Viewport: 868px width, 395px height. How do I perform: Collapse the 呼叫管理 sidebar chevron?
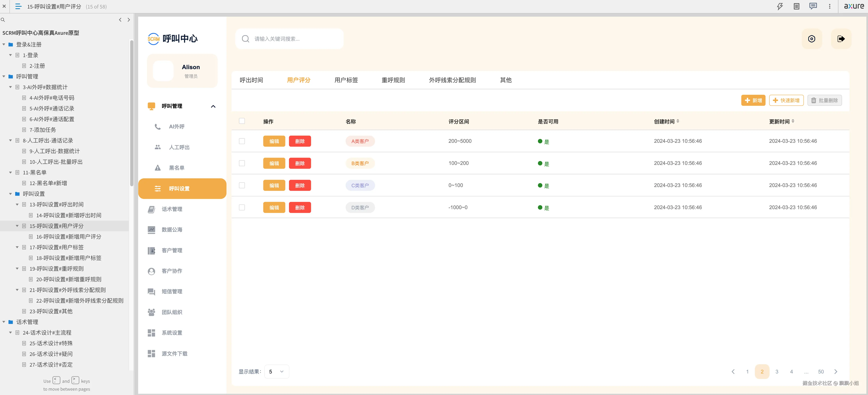pyautogui.click(x=213, y=106)
